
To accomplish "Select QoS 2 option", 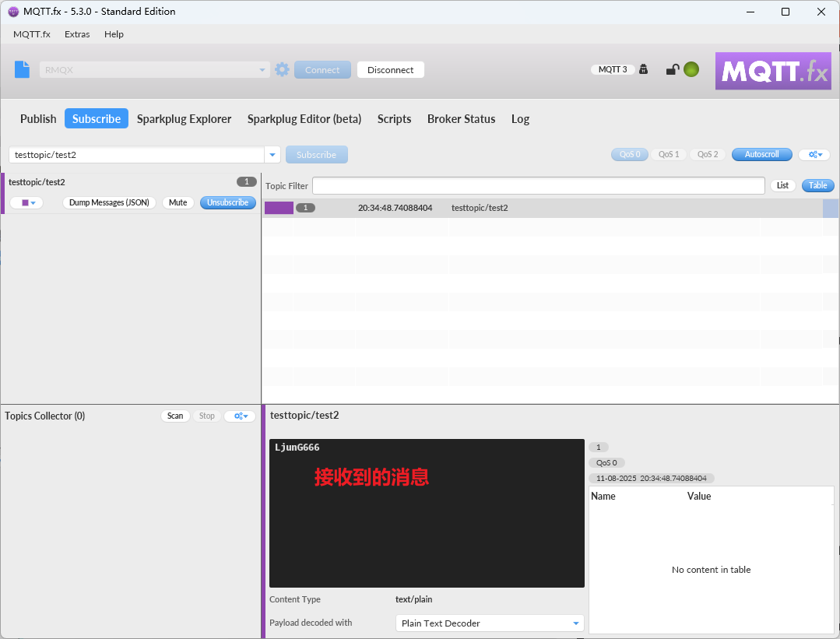I will coord(707,154).
